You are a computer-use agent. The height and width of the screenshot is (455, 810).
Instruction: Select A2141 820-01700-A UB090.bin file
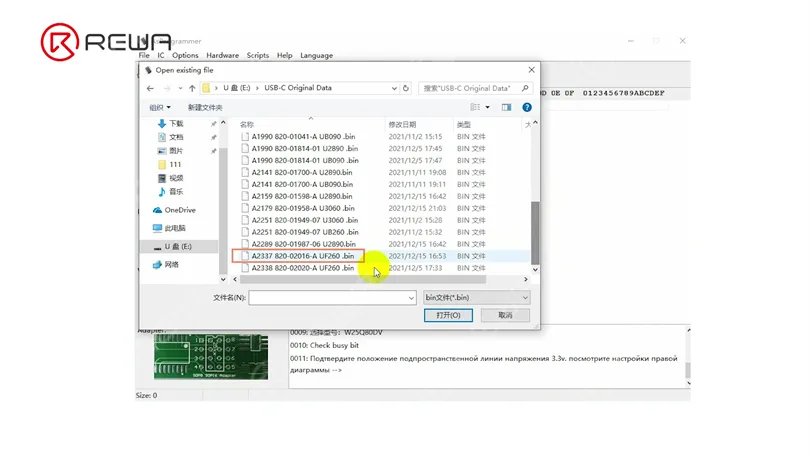[303, 184]
